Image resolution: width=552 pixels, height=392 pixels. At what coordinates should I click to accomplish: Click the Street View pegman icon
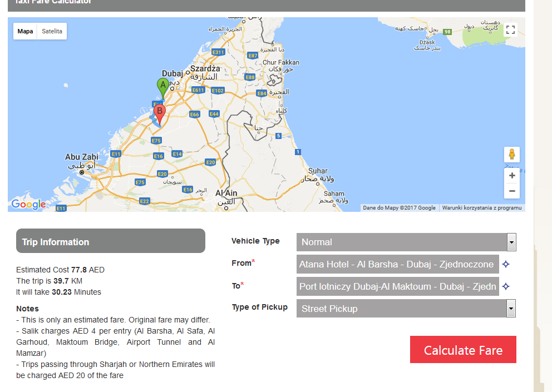click(512, 155)
